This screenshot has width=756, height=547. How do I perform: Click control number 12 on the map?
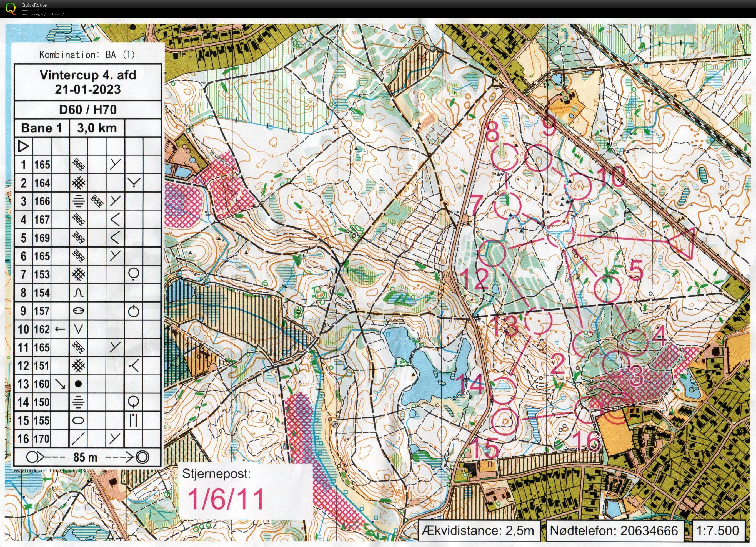[x=475, y=279]
